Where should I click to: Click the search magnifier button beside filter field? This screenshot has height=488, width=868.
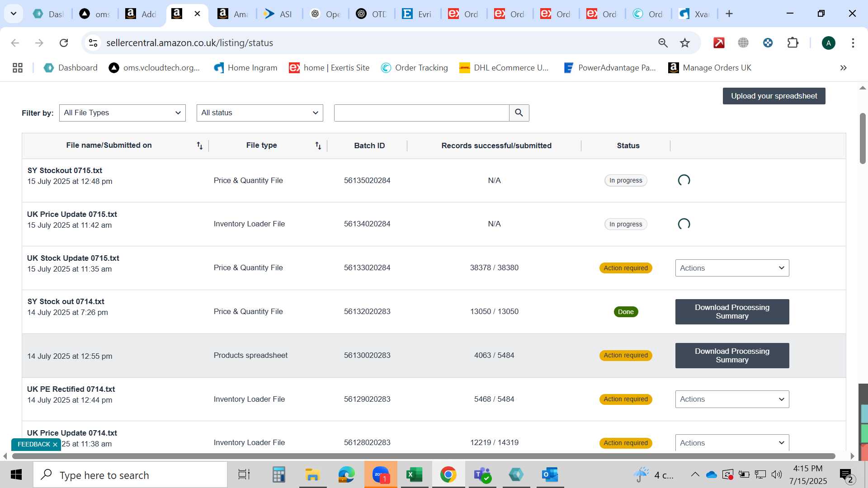519,113
